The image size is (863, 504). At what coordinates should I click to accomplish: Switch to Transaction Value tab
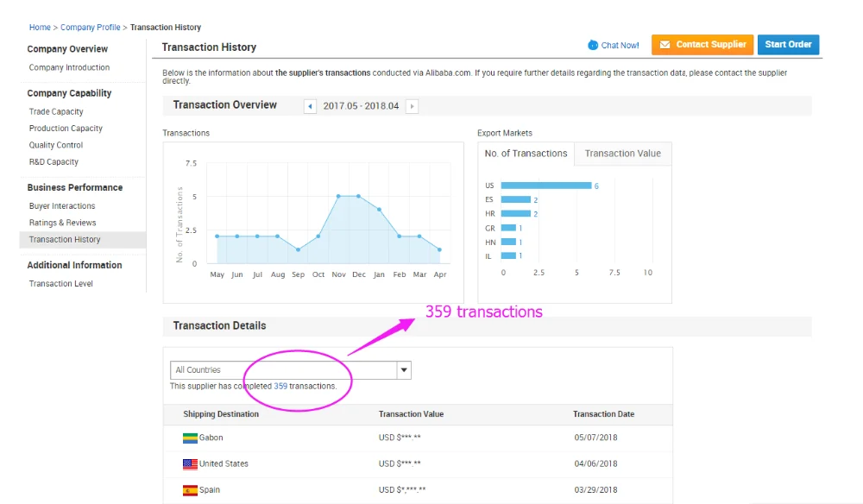coord(622,154)
